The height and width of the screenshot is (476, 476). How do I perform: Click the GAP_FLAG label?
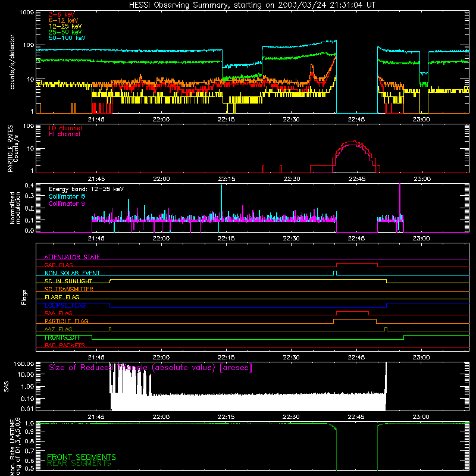point(58,265)
